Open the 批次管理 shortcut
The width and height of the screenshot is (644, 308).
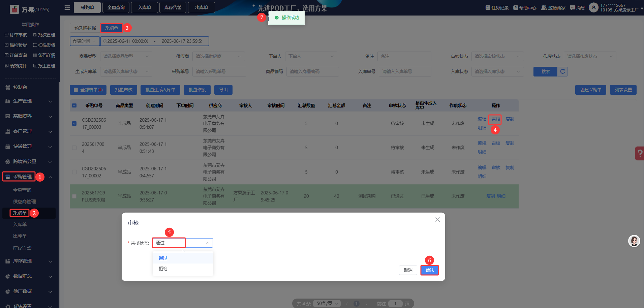(x=44, y=35)
